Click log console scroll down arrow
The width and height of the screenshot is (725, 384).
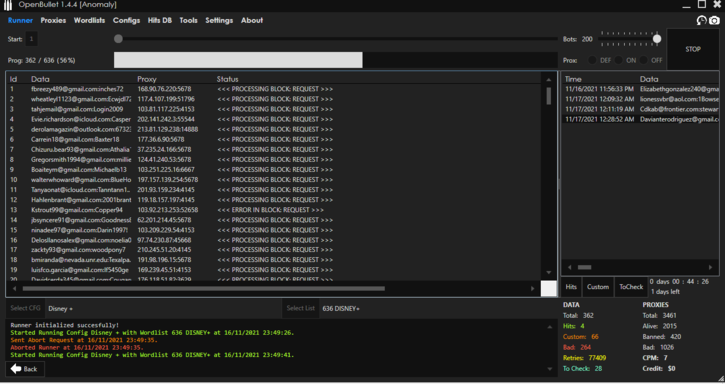click(550, 369)
